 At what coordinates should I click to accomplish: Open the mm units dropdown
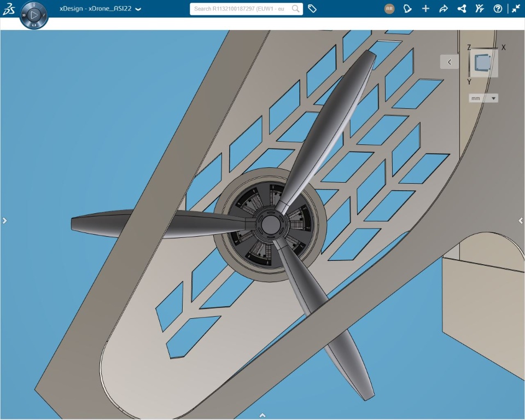[483, 98]
